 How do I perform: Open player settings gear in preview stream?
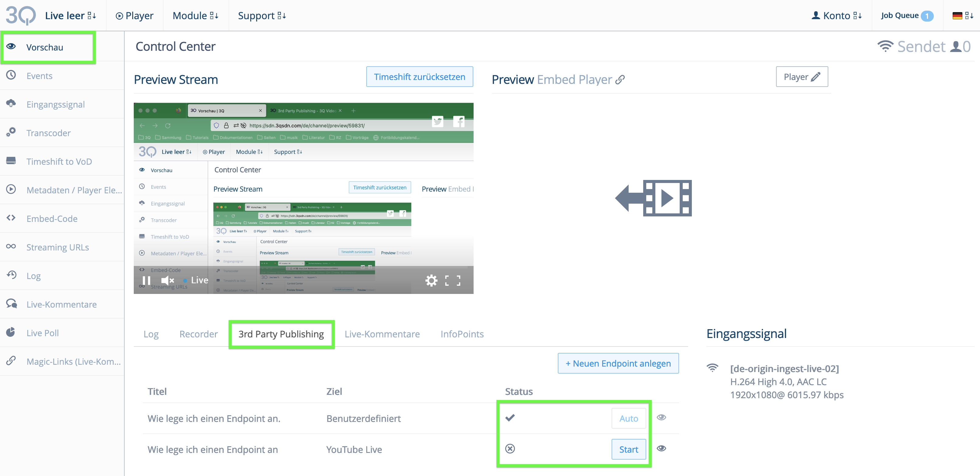point(431,281)
